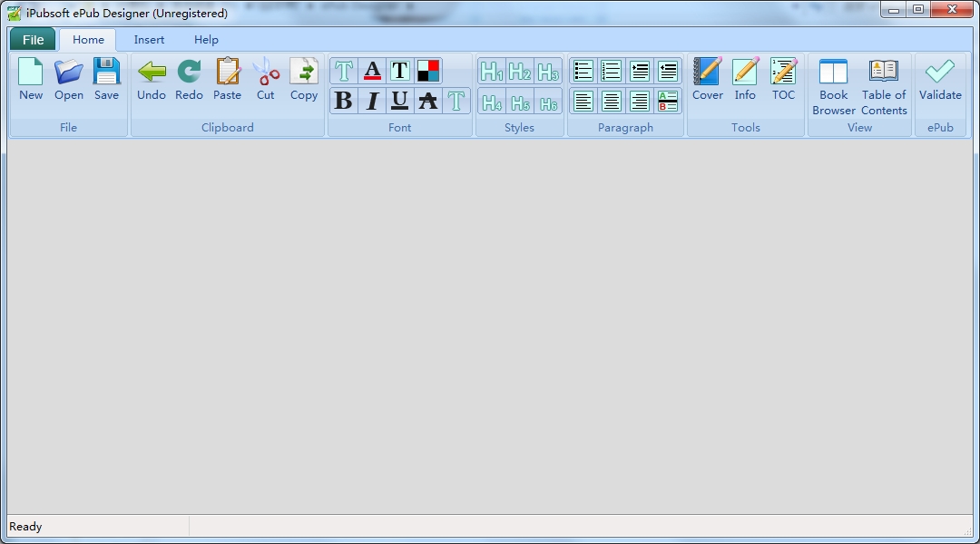Screen dimensions: 980x544
Task: Validate the ePub with the checkmark icon
Action: [x=940, y=79]
